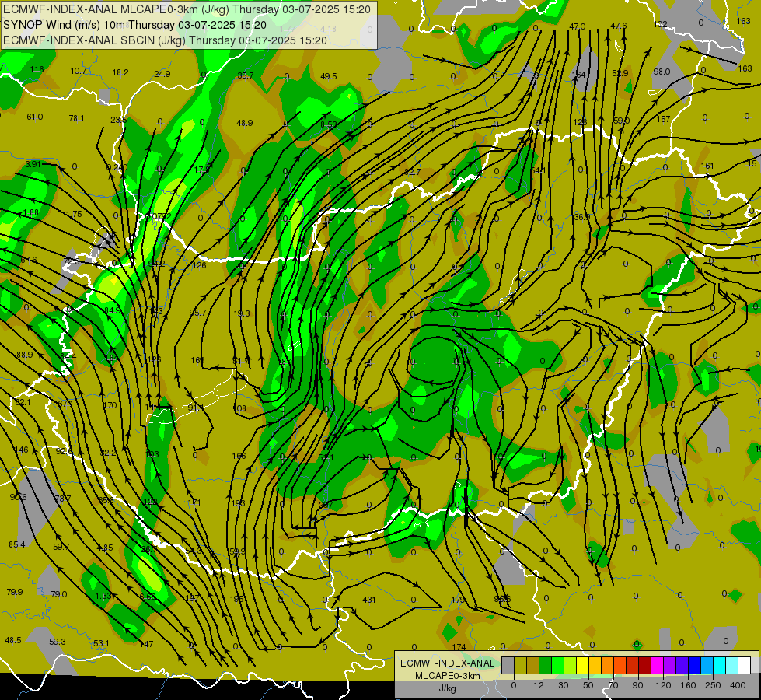Click the legend tick label 400
The height and width of the screenshot is (700, 761).
click(738, 685)
